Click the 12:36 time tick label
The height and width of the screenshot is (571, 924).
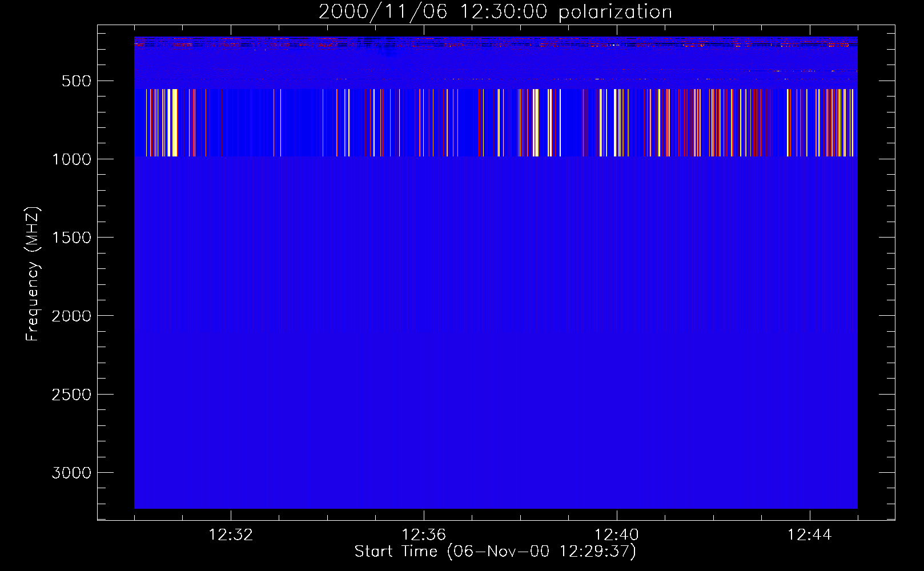[x=424, y=535]
